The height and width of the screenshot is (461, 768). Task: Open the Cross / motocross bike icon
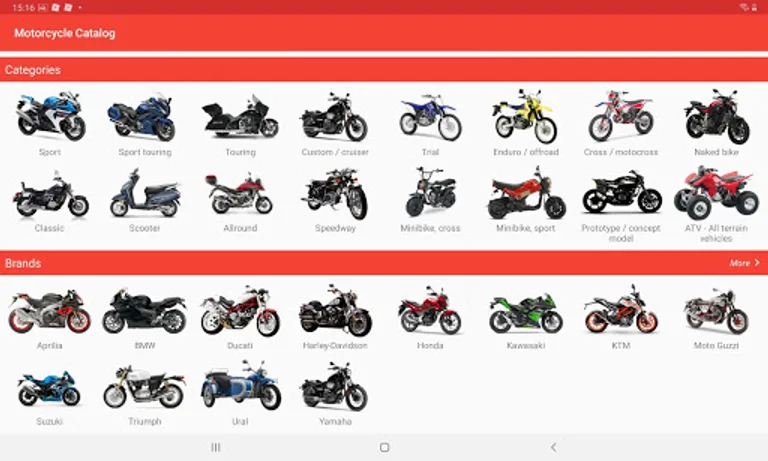click(x=621, y=117)
